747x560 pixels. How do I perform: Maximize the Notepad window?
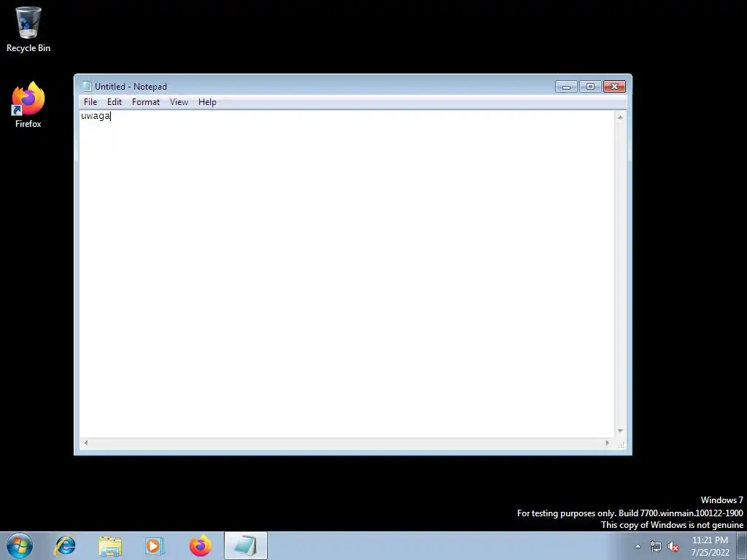coord(590,87)
